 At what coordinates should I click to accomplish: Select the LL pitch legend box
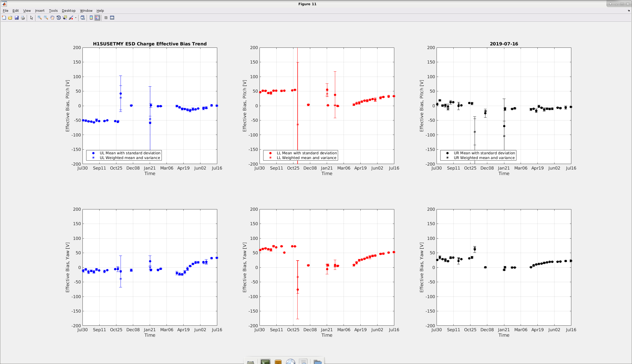point(301,155)
